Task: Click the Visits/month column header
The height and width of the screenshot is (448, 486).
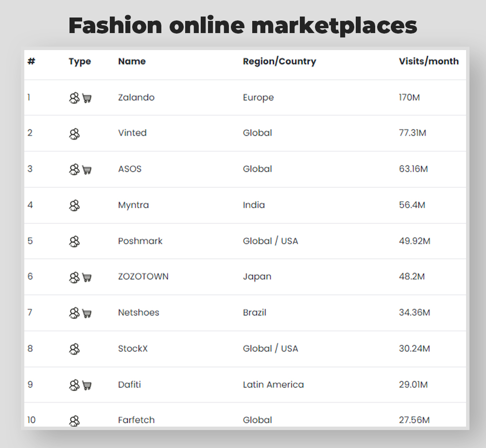Action: tap(429, 61)
